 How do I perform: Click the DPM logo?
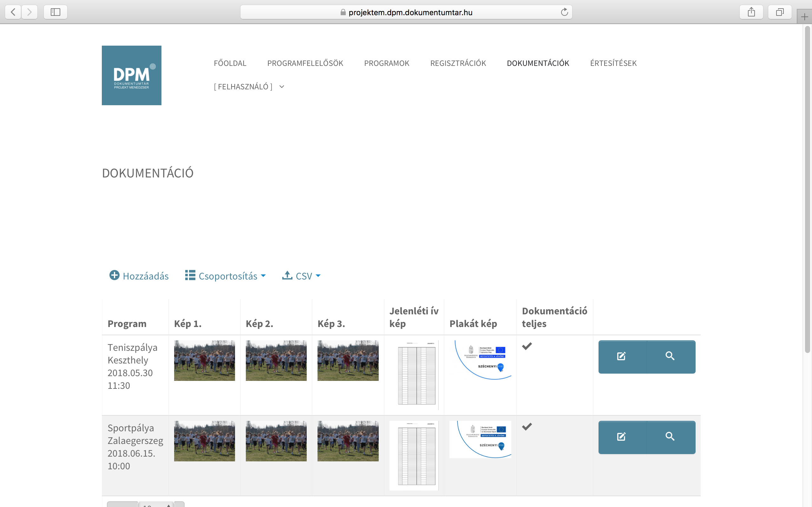132,75
